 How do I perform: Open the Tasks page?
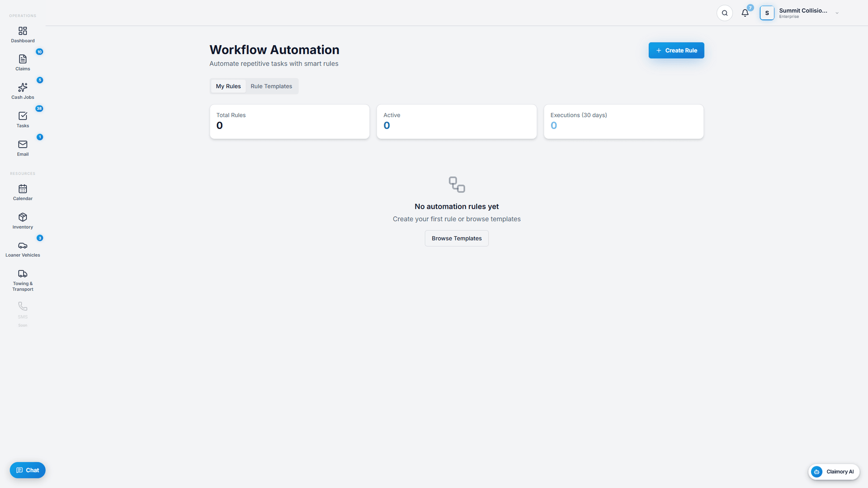[x=23, y=120]
